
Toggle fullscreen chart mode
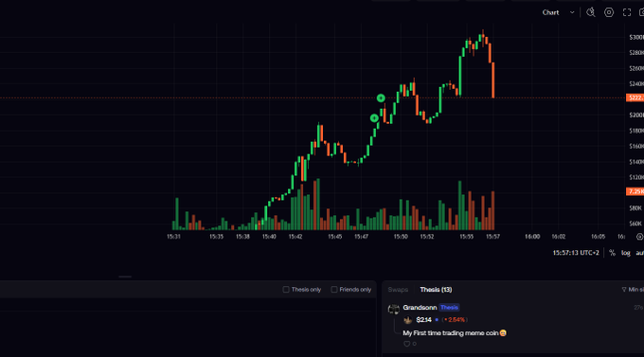pos(627,12)
